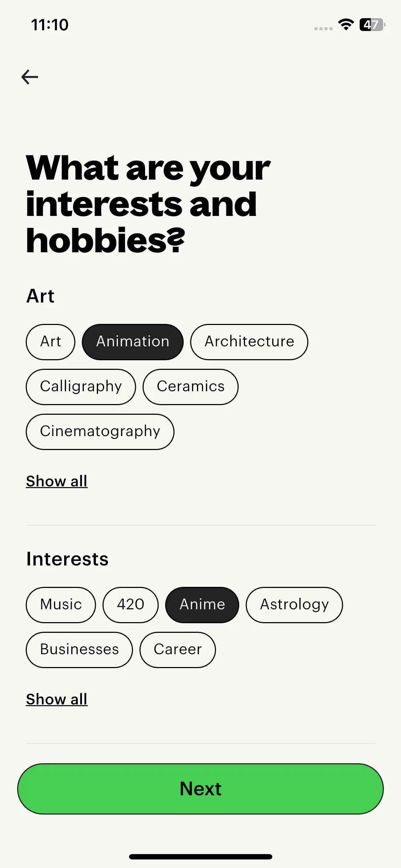The image size is (401, 868).
Task: Tap the back arrow icon
Action: (x=30, y=77)
